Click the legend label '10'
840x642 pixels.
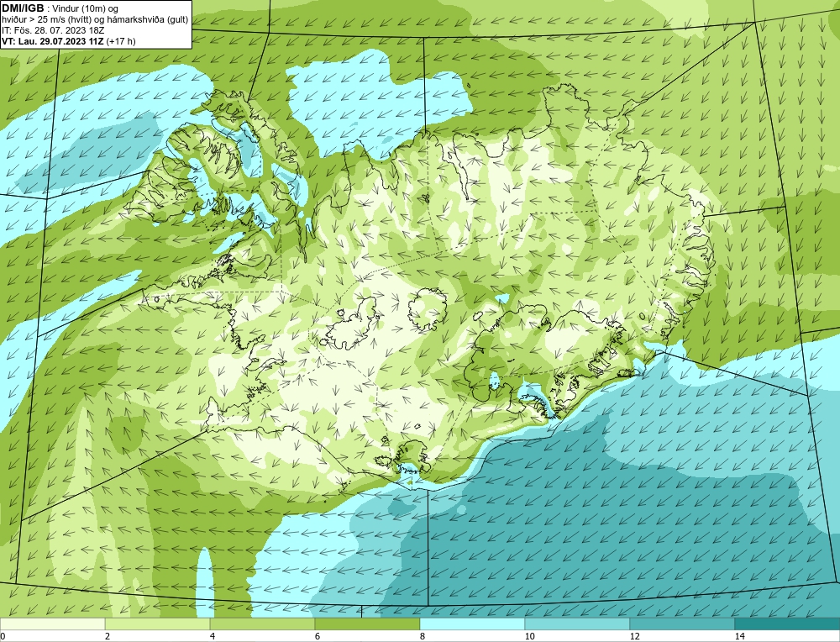[x=530, y=636]
